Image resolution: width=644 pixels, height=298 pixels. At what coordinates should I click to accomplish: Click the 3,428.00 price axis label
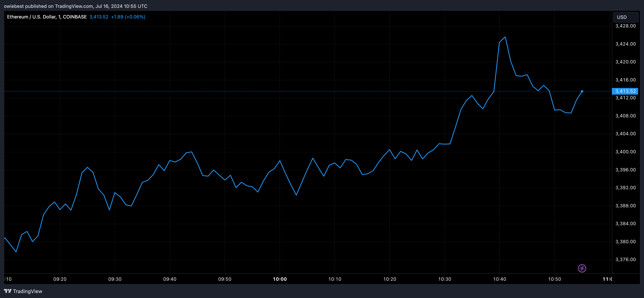point(626,26)
